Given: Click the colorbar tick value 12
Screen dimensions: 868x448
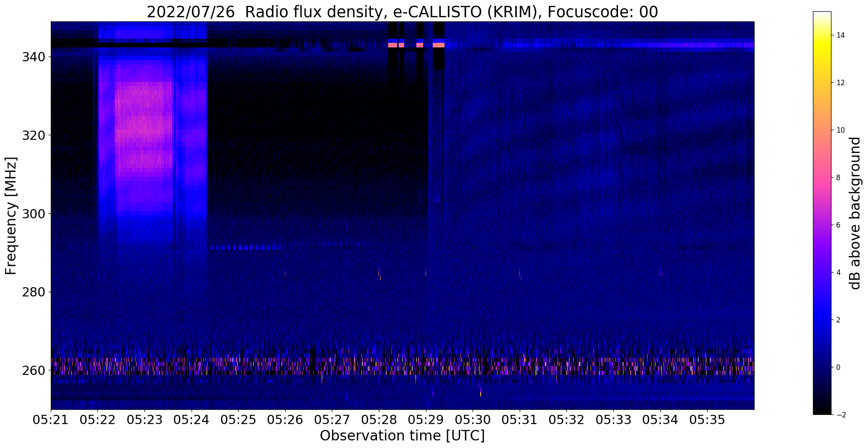Looking at the screenshot, I should click(x=841, y=83).
